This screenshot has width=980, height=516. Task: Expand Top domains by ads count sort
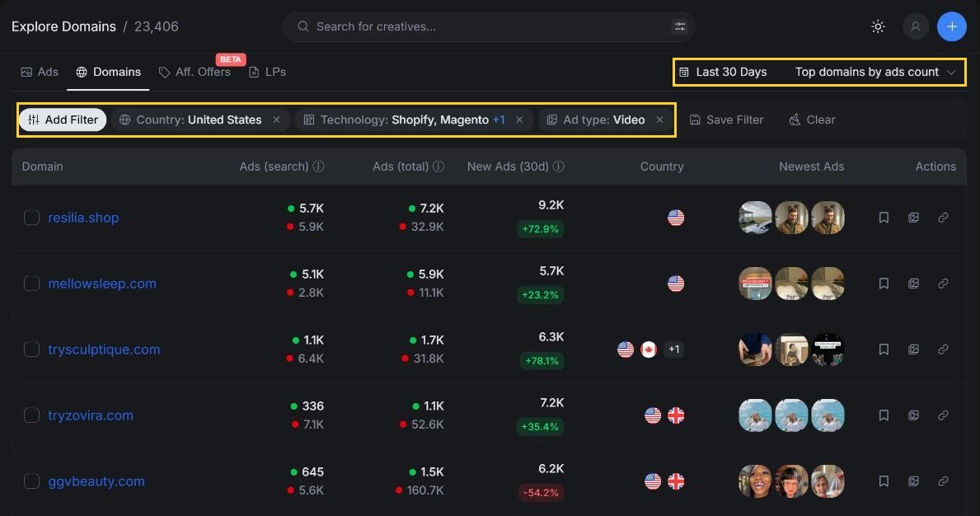[875, 72]
